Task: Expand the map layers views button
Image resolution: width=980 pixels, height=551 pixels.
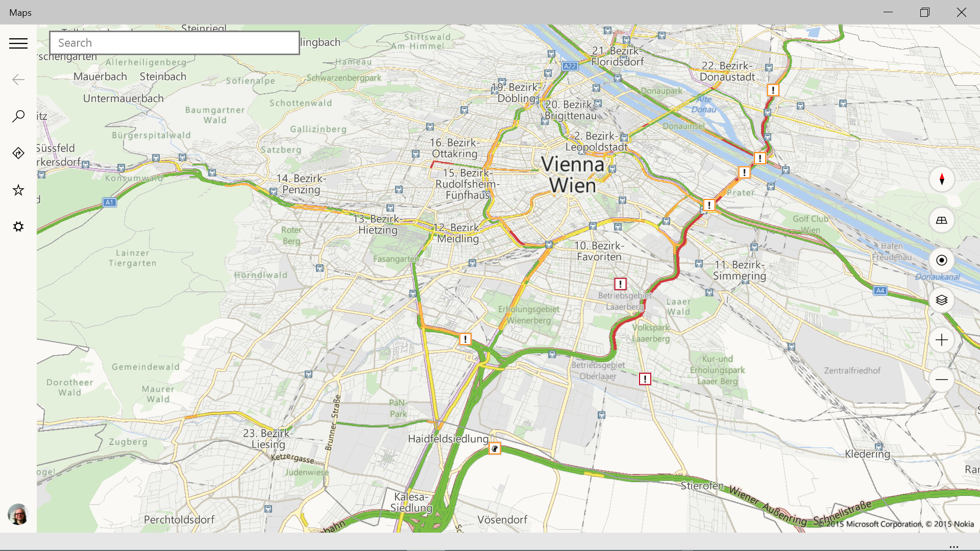Action: tap(942, 300)
